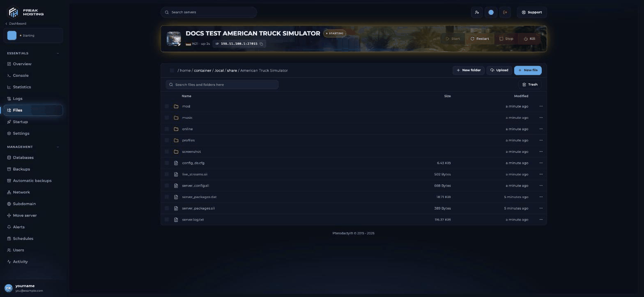644x297 pixels.
Task: Open the options menu for the profiles folder
Action: point(541,140)
